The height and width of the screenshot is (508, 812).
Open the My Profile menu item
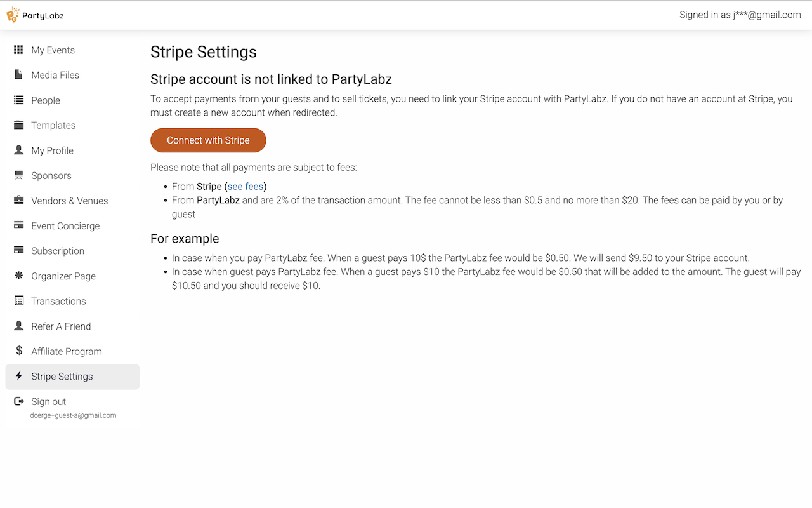pos(52,150)
